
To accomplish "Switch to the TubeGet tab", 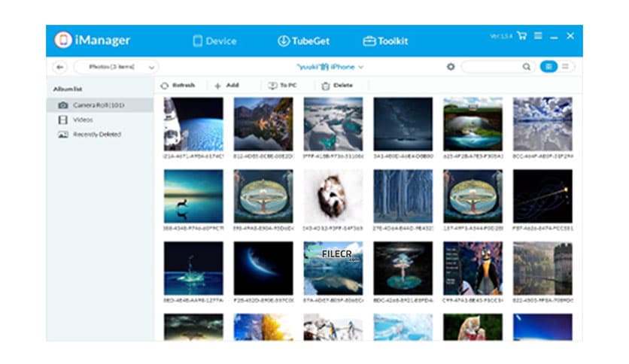I will tap(304, 41).
